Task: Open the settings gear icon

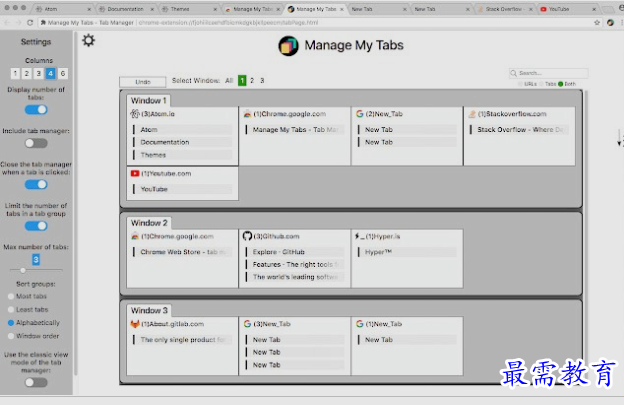Action: 88,40
